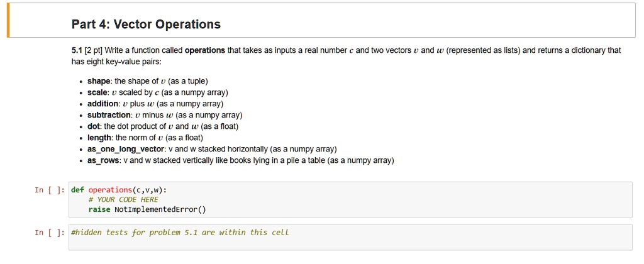644x264 pixels.
Task: Click the orange bar left of heading cell
Action: (8, 20)
